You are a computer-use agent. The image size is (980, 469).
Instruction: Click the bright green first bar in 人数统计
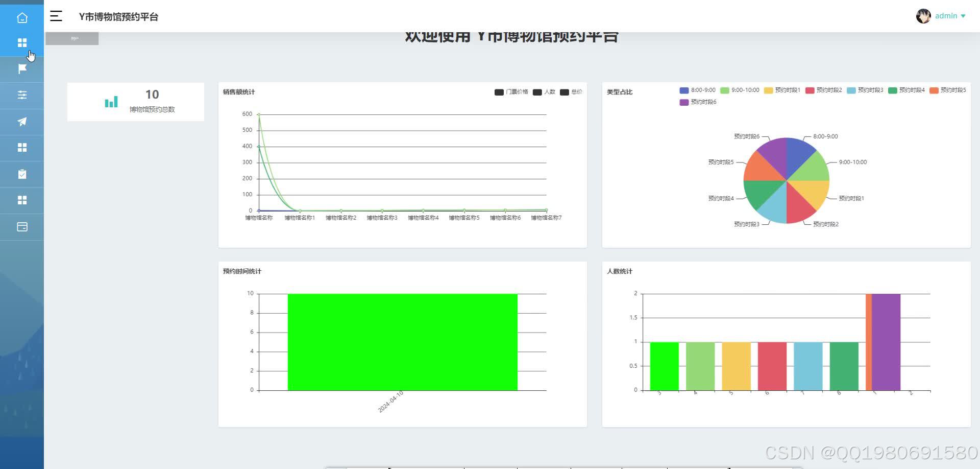(665, 366)
